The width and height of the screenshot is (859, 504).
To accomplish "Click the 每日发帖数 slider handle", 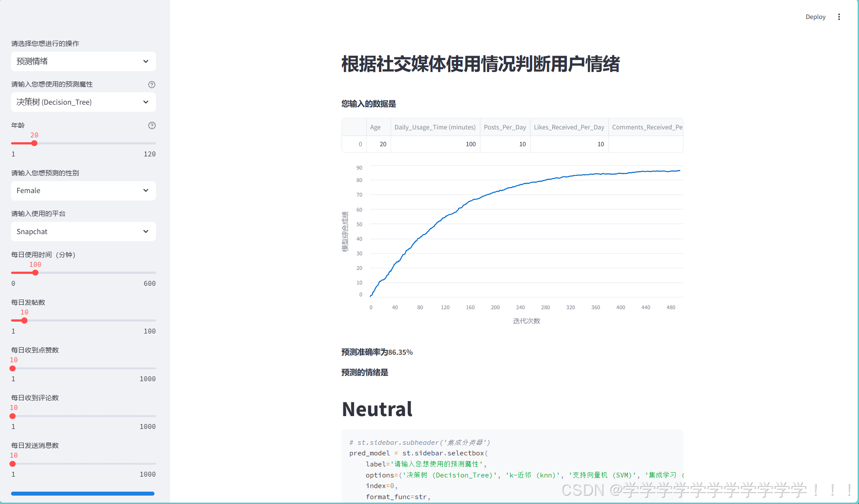I will pyautogui.click(x=24, y=320).
